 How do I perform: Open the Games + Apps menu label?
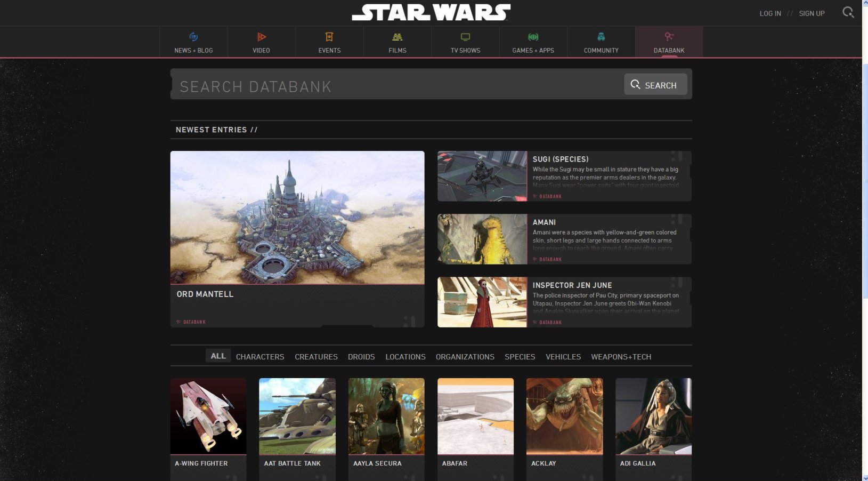coord(533,50)
